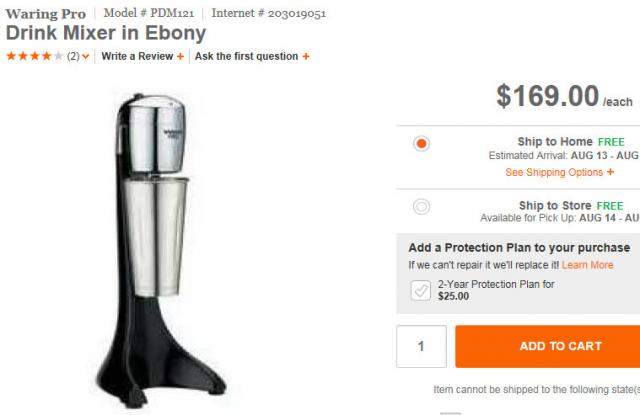Open the (2) reviews count
The height and width of the screenshot is (415, 640).
pyautogui.click(x=73, y=57)
